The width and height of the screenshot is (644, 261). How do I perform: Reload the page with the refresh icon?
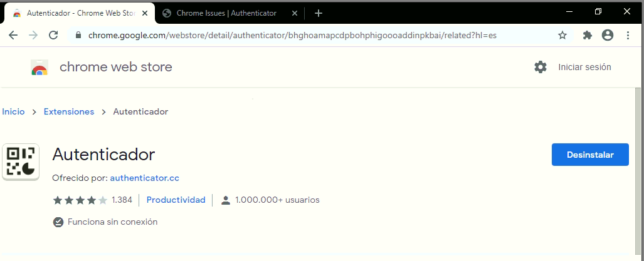point(53,35)
